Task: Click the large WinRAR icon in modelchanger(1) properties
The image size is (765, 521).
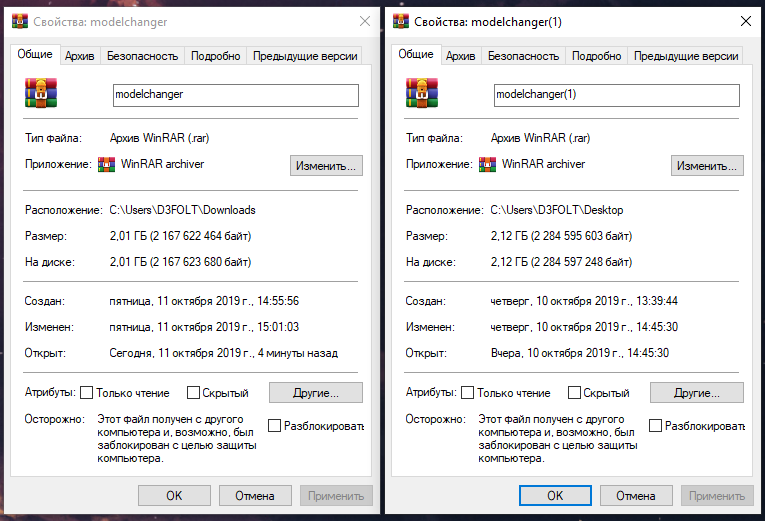Action: 422,93
